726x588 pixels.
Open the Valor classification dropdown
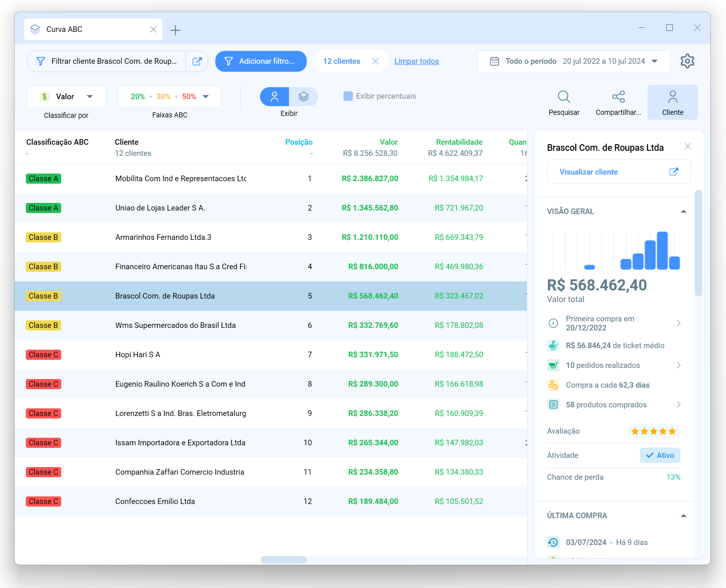tap(66, 97)
